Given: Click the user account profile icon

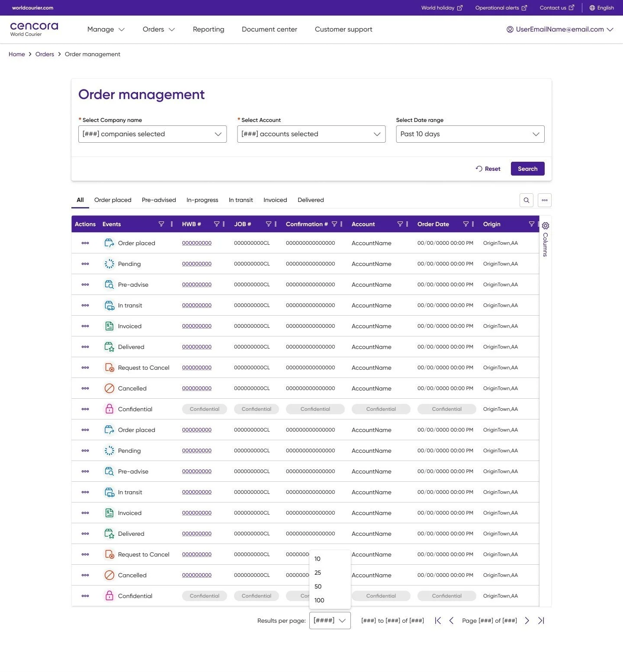Looking at the screenshot, I should 510,29.
